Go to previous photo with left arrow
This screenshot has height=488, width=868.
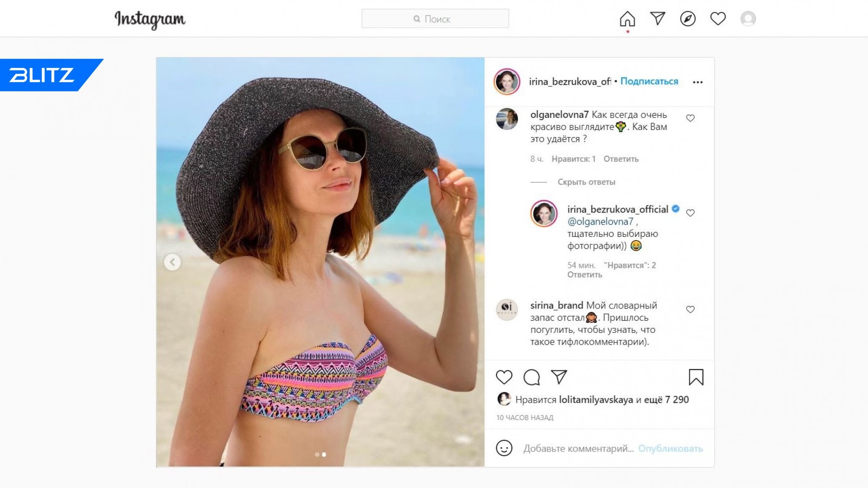(172, 262)
